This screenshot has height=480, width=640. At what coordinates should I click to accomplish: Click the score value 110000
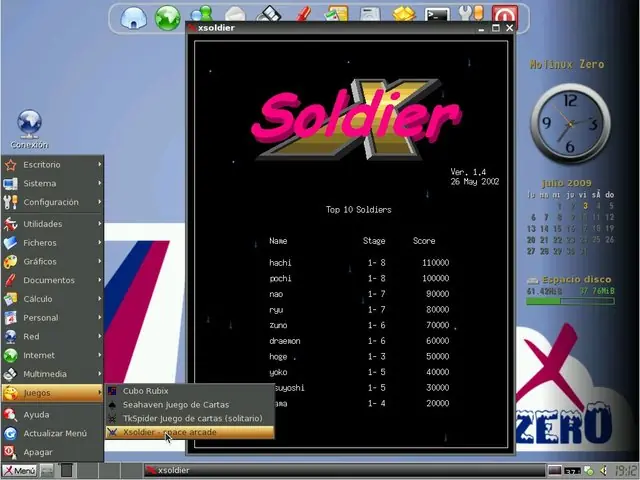tap(436, 262)
